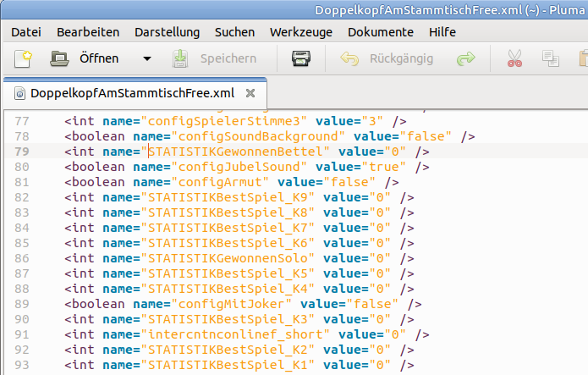Open the Darstellung menu

(x=167, y=32)
